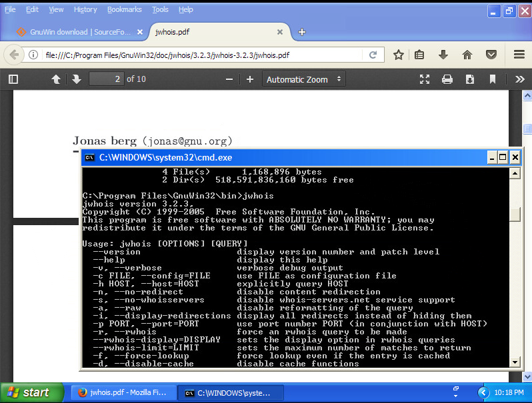Open Firefox hamburger menu
Screen dimensions: 532x403
pos(519,55)
